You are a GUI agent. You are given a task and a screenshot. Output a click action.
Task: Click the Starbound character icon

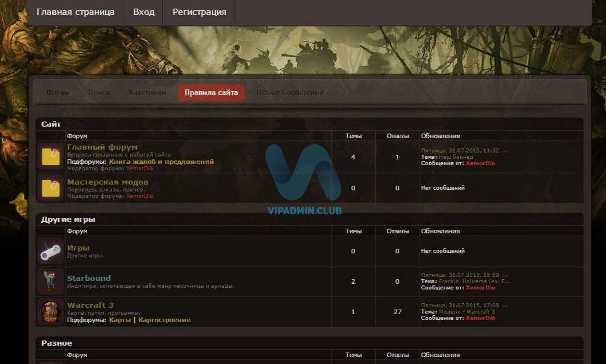point(50,281)
